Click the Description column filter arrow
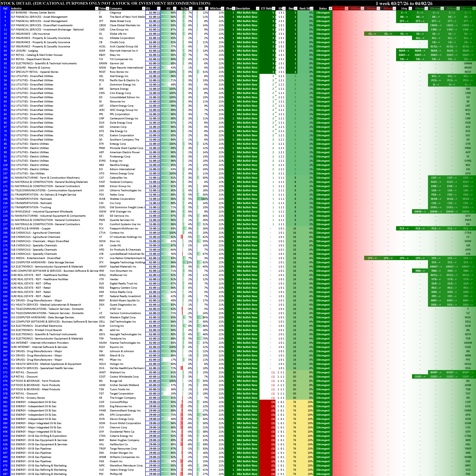Viewport: 476px width, 476px height. click(x=257, y=8)
